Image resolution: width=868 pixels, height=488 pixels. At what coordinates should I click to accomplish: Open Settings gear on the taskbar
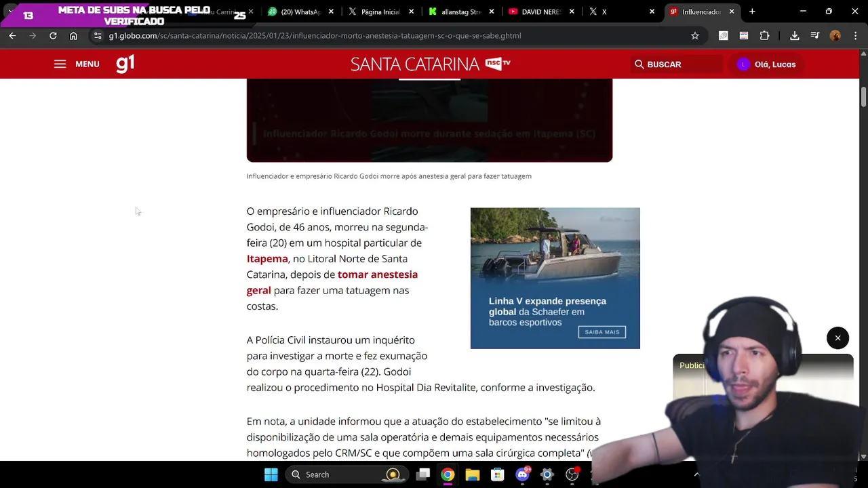[x=547, y=474]
